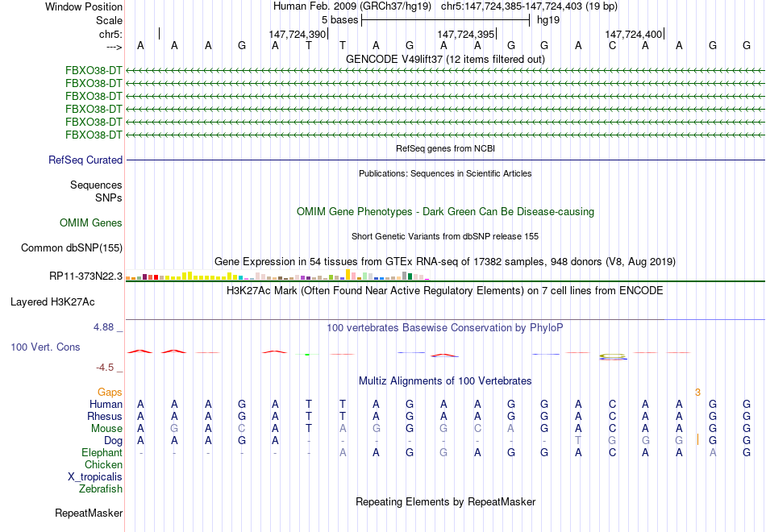Click the Zebrafish species label
Image resolution: width=766 pixels, height=532 pixels.
pos(101,489)
